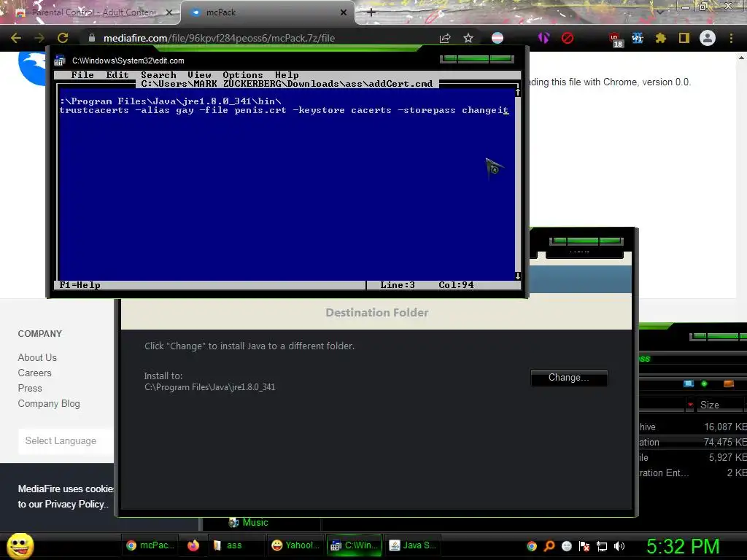Select the 2 KB file row
This screenshot has height=560, width=747.
(x=693, y=472)
